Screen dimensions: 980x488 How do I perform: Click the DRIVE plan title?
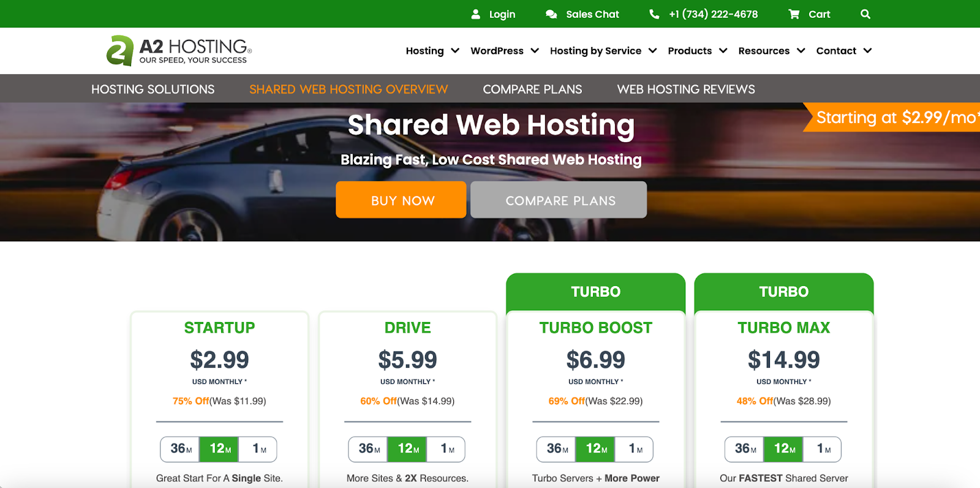[407, 328]
